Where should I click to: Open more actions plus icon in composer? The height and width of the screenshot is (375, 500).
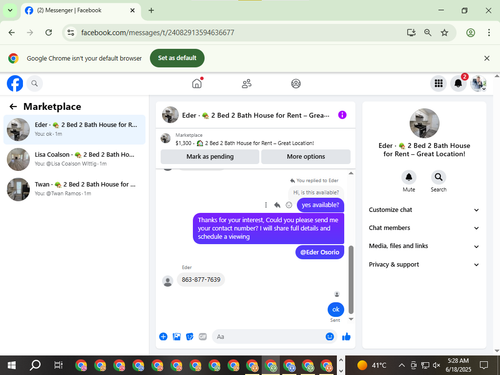[163, 337]
